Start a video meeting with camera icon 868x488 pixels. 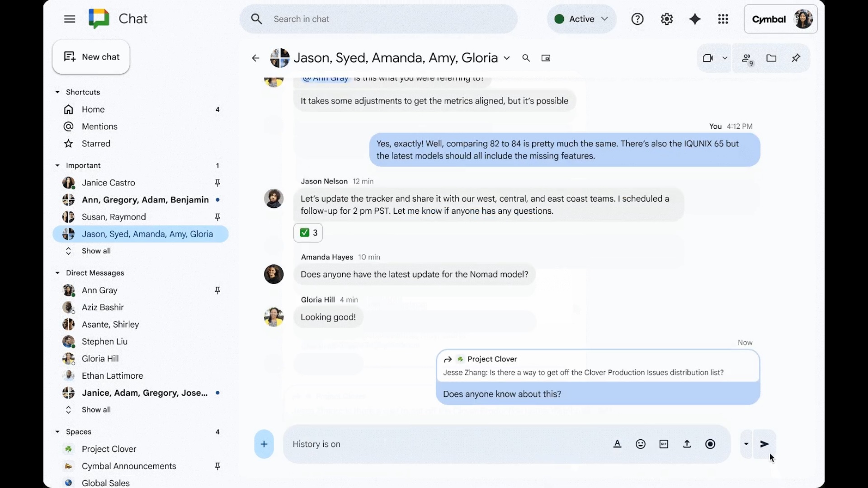click(x=708, y=58)
